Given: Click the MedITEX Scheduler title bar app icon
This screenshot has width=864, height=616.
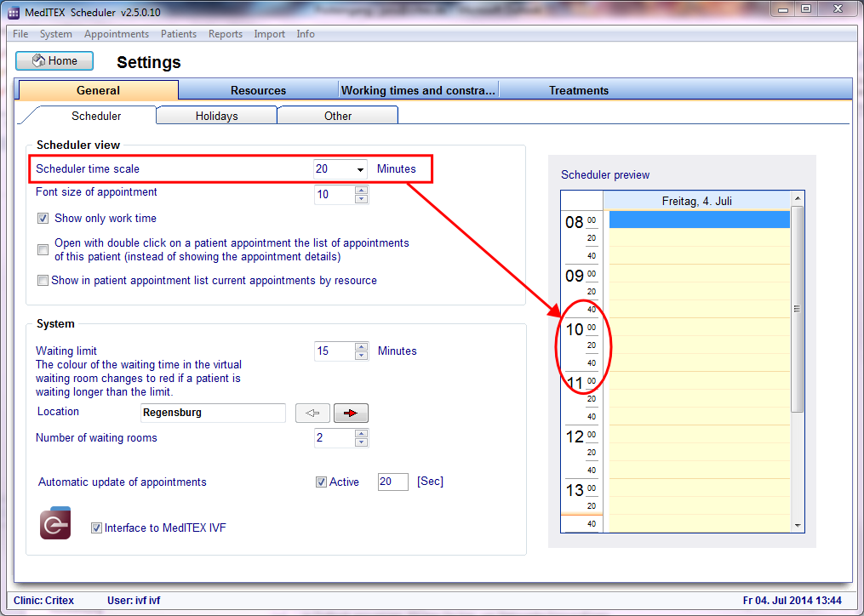Looking at the screenshot, I should pos(14,12).
